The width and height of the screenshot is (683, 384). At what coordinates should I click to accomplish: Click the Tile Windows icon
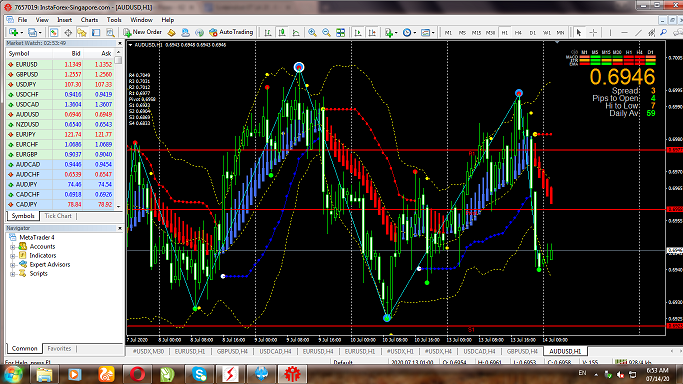pyautogui.click(x=341, y=32)
